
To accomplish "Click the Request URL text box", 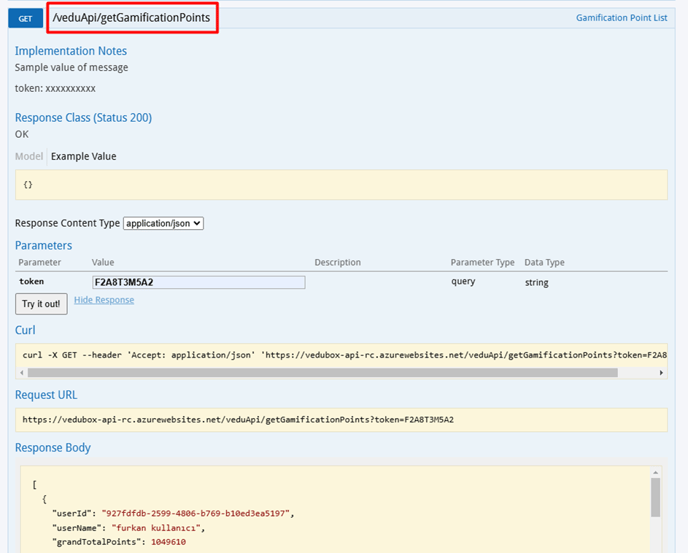I will pyautogui.click(x=340, y=420).
